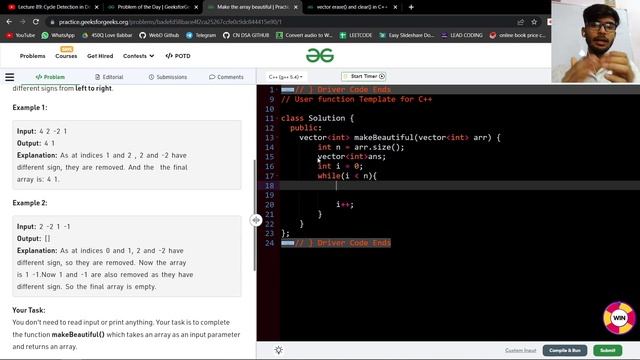Open the WebD Github bookmark
The height and width of the screenshot is (360, 640).
tap(159, 36)
